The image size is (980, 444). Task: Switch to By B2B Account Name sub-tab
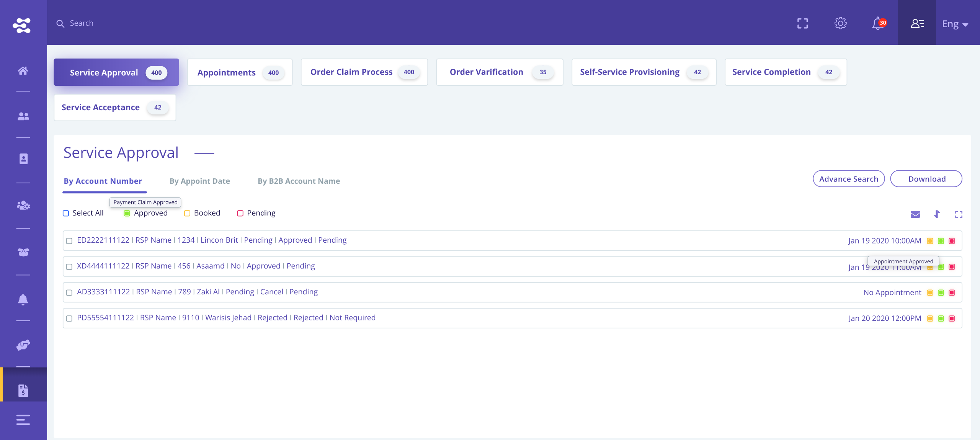pos(299,181)
